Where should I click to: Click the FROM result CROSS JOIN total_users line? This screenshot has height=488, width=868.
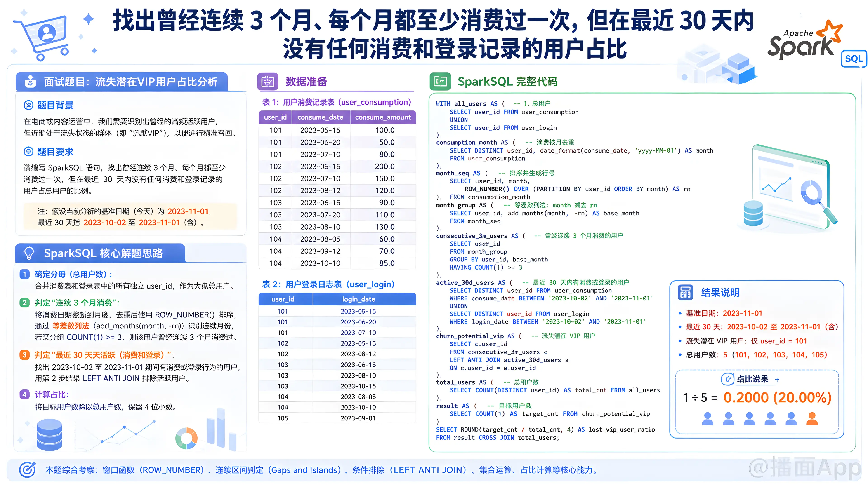point(497,437)
